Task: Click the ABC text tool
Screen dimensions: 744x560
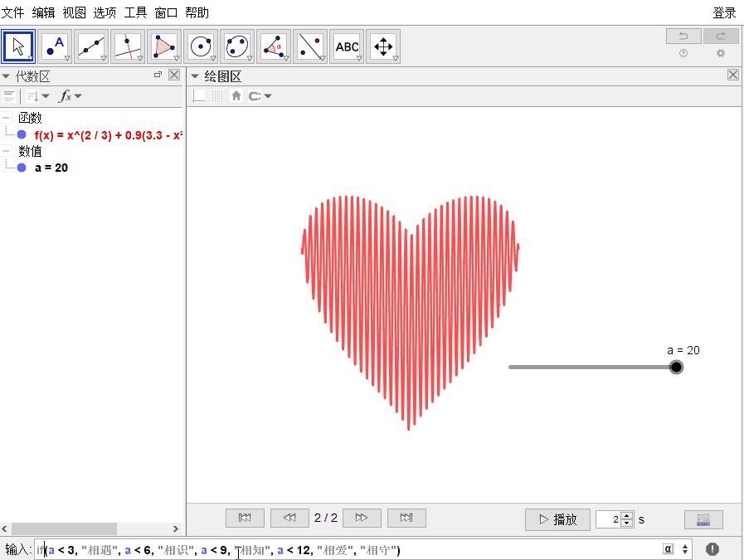Action: 347,46
